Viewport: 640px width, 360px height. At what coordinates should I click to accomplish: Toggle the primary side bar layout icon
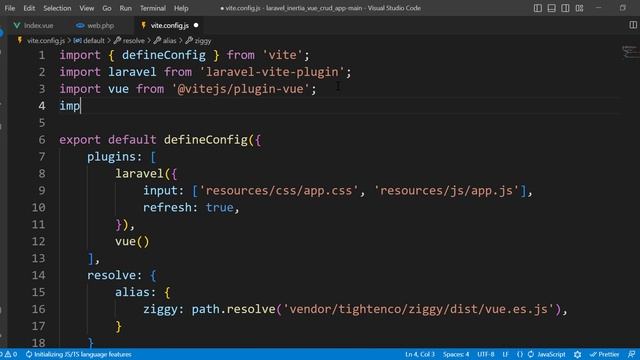tap(538, 8)
